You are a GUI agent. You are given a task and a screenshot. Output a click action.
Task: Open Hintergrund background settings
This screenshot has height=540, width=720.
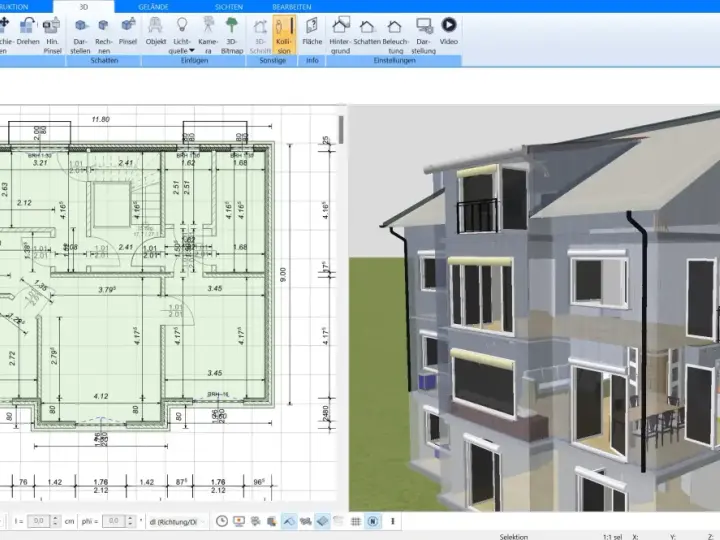tap(340, 35)
